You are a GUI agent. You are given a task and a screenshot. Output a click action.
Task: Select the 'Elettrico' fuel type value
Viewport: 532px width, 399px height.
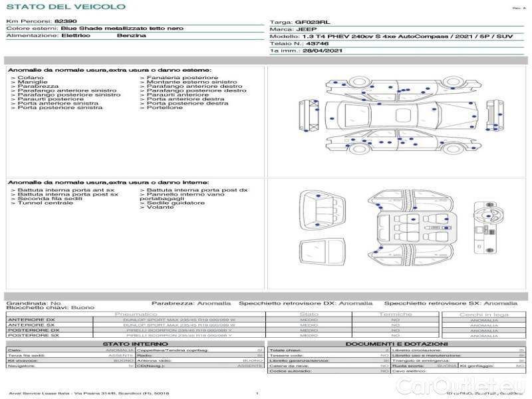[x=76, y=36]
